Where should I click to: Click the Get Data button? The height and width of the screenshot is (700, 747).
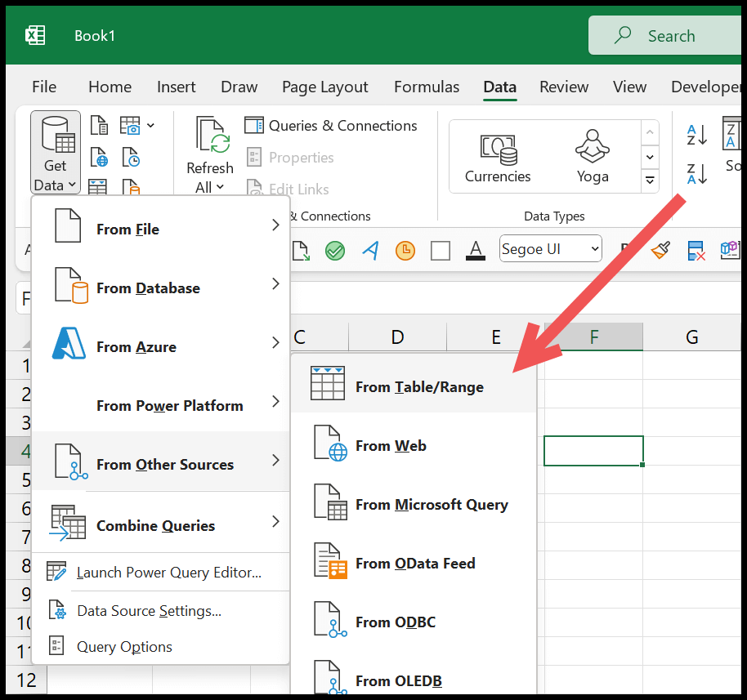(56, 154)
